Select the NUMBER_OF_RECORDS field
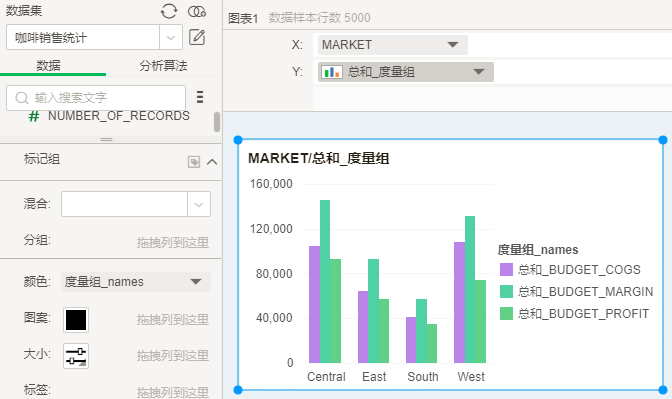Screen dimensions: 672x399 coord(119,116)
